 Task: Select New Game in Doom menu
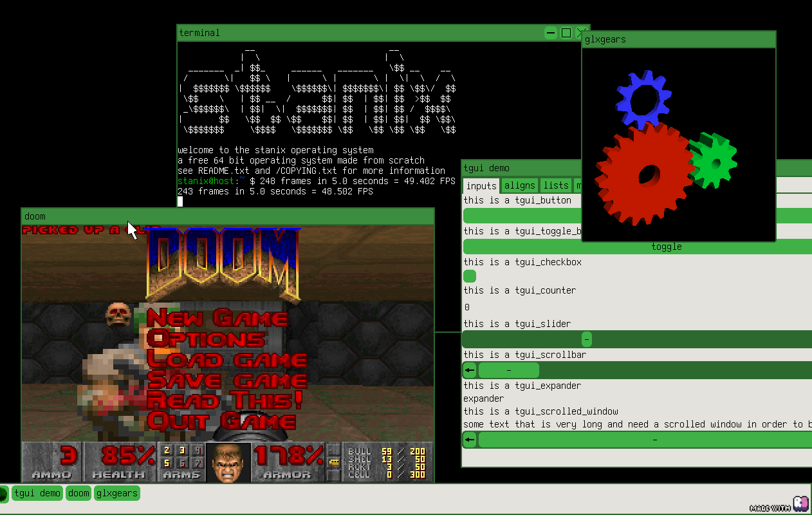(217, 317)
